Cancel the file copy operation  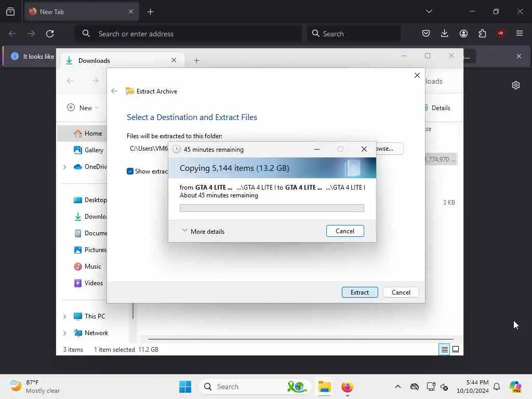click(345, 231)
